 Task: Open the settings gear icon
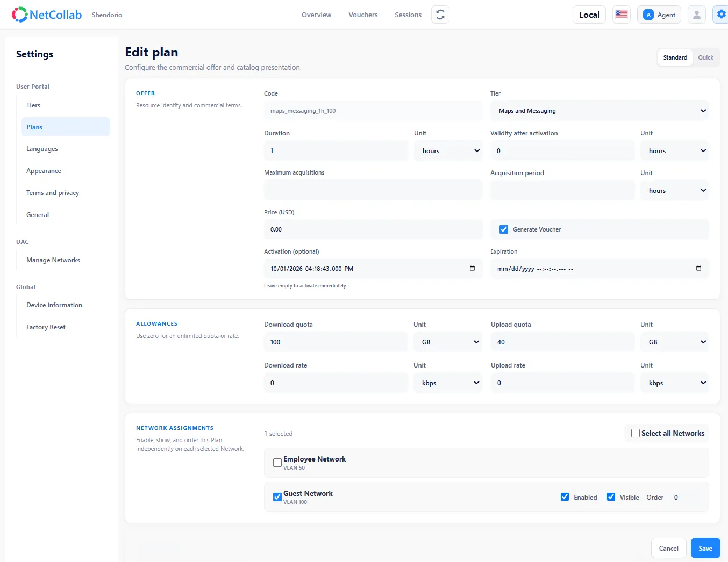point(721,15)
